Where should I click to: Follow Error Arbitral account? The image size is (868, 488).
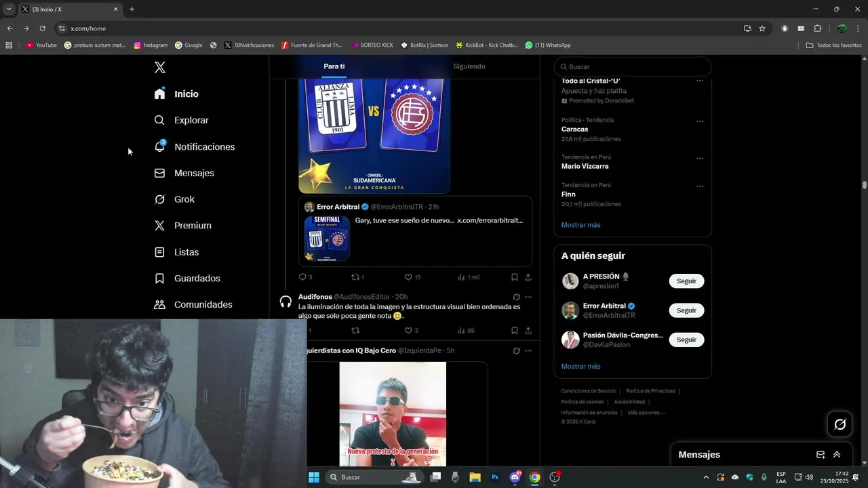click(686, 310)
